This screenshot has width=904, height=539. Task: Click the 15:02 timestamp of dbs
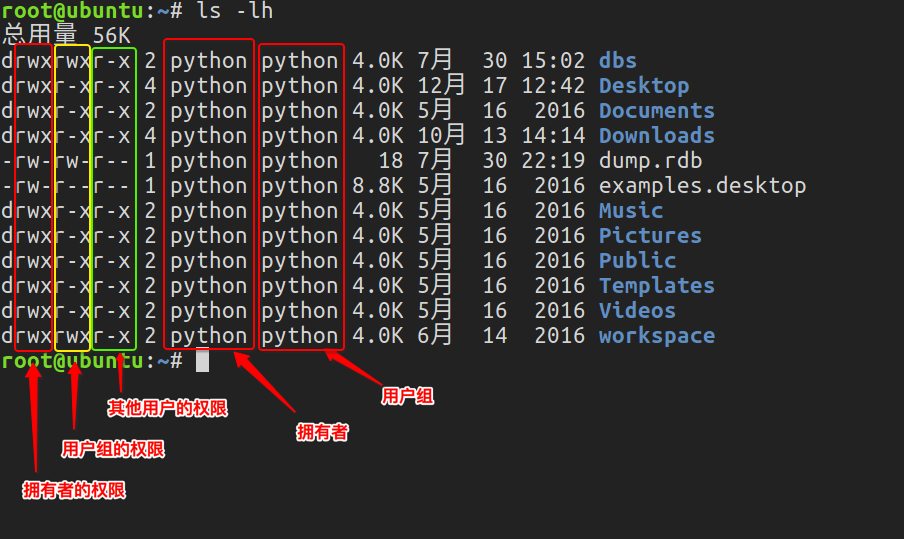pos(553,61)
